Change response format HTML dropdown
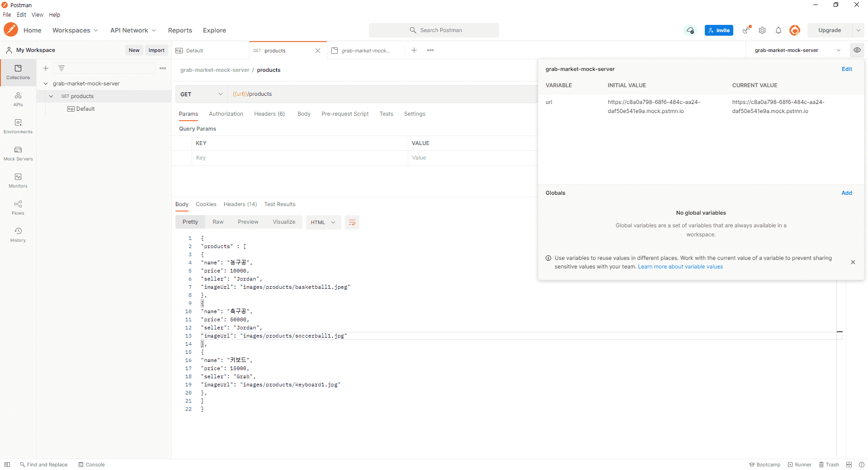The height and width of the screenshot is (470, 868). [323, 222]
